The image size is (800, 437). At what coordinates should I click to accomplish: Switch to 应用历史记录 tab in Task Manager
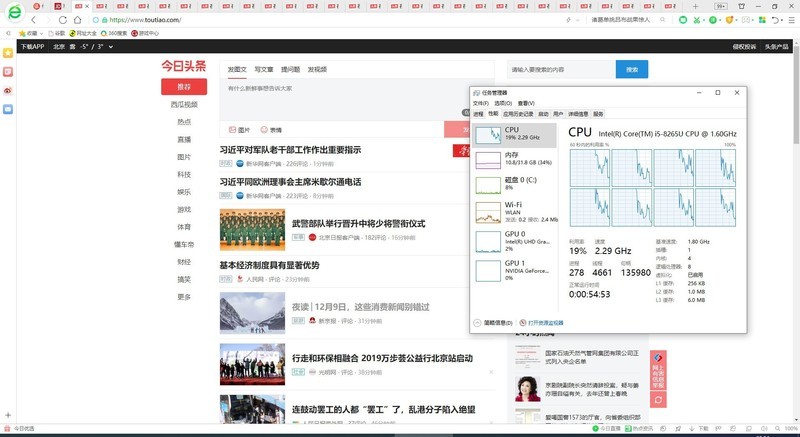pos(518,114)
